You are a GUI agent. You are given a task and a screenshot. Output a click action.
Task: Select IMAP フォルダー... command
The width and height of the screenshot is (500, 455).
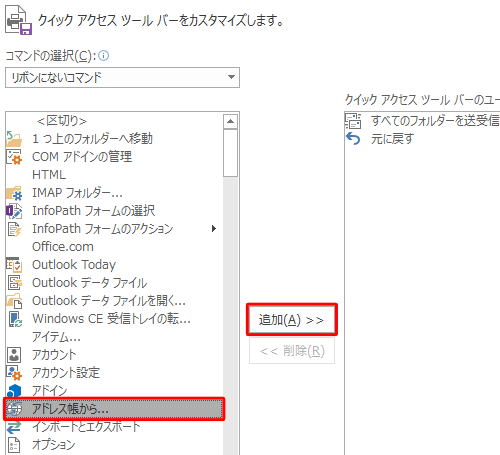[114, 193]
